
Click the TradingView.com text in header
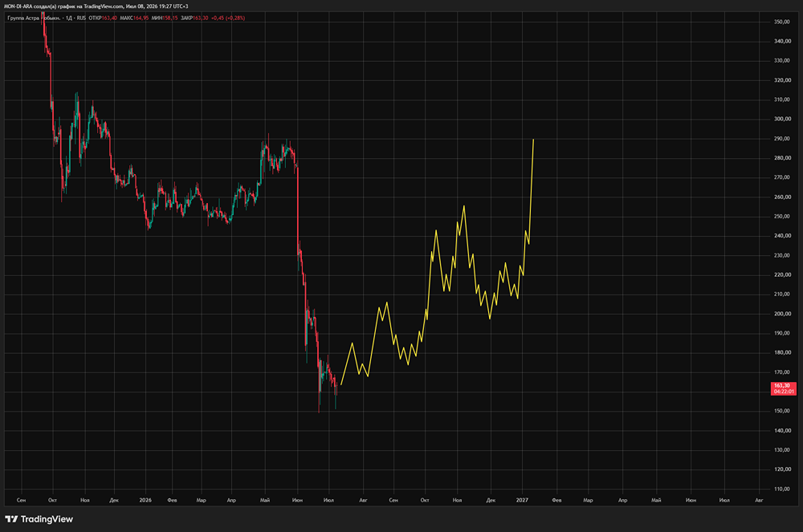pos(104,6)
